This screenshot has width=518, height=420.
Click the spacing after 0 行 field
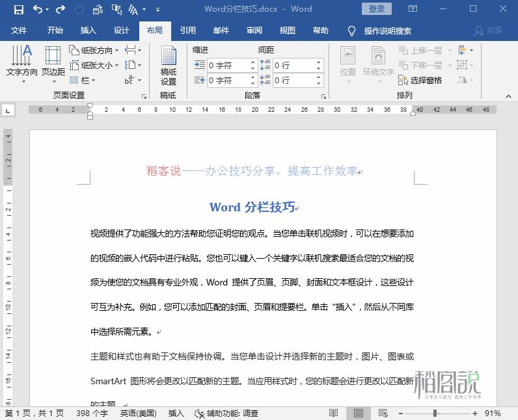[293, 80]
